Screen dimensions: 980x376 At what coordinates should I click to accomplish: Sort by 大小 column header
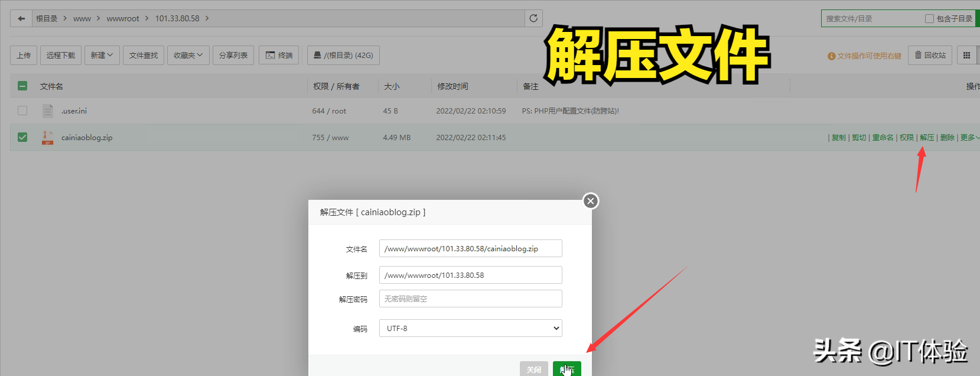click(x=392, y=86)
